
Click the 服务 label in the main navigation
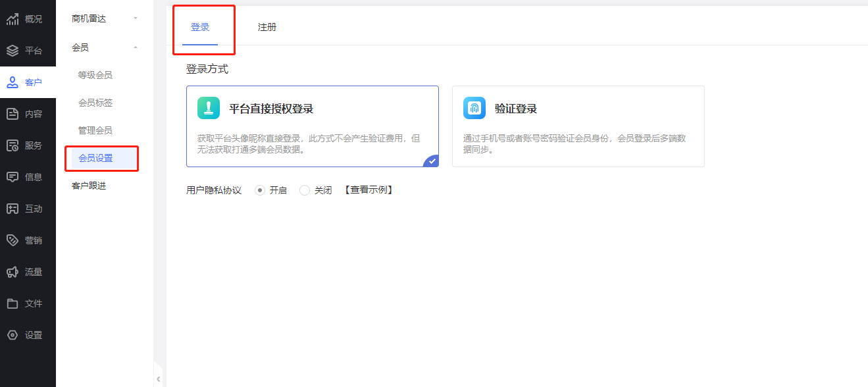34,145
